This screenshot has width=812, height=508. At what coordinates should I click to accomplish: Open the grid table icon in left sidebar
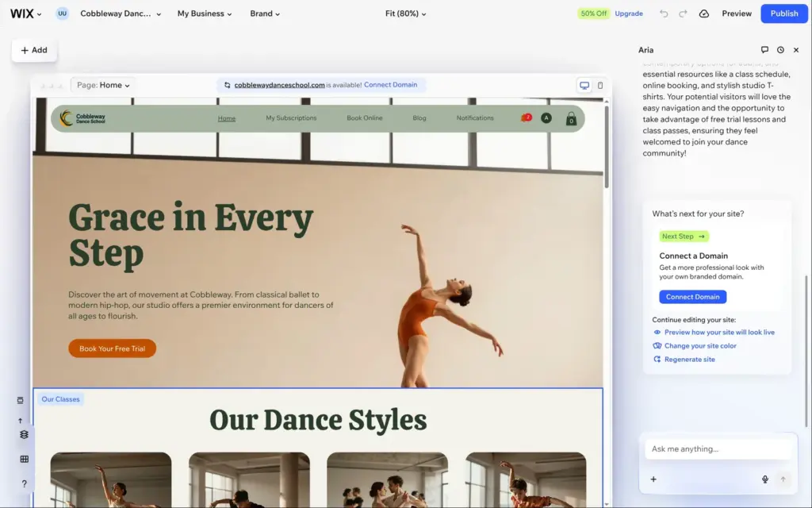coord(24,460)
